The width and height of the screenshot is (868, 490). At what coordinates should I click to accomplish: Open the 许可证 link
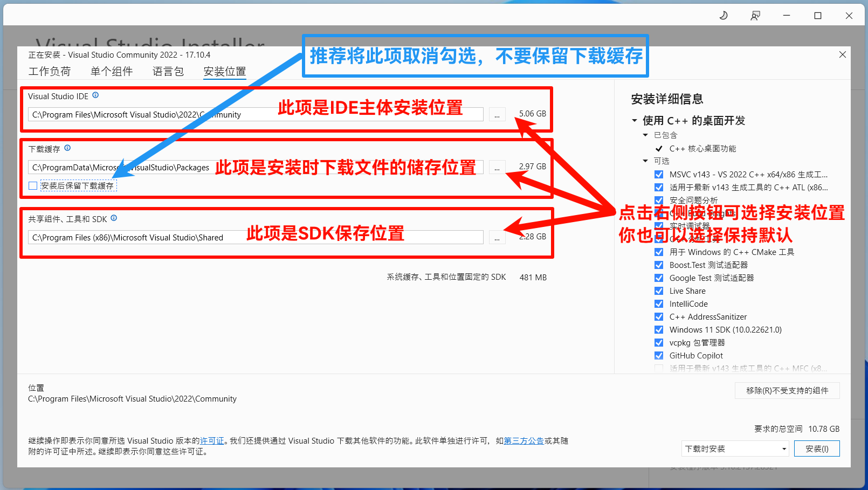pos(212,441)
